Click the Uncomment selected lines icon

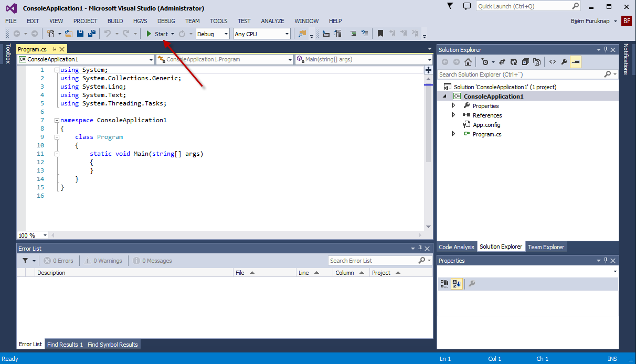pos(365,34)
